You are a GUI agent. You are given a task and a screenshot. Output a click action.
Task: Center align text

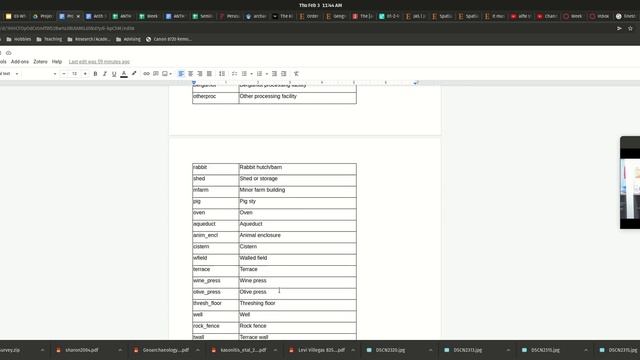[x=190, y=74]
